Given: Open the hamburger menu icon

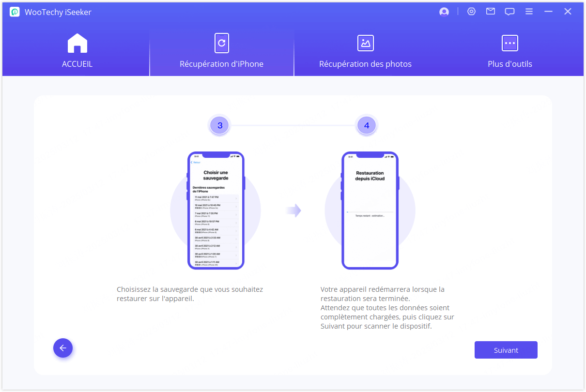Looking at the screenshot, I should pyautogui.click(x=529, y=12).
